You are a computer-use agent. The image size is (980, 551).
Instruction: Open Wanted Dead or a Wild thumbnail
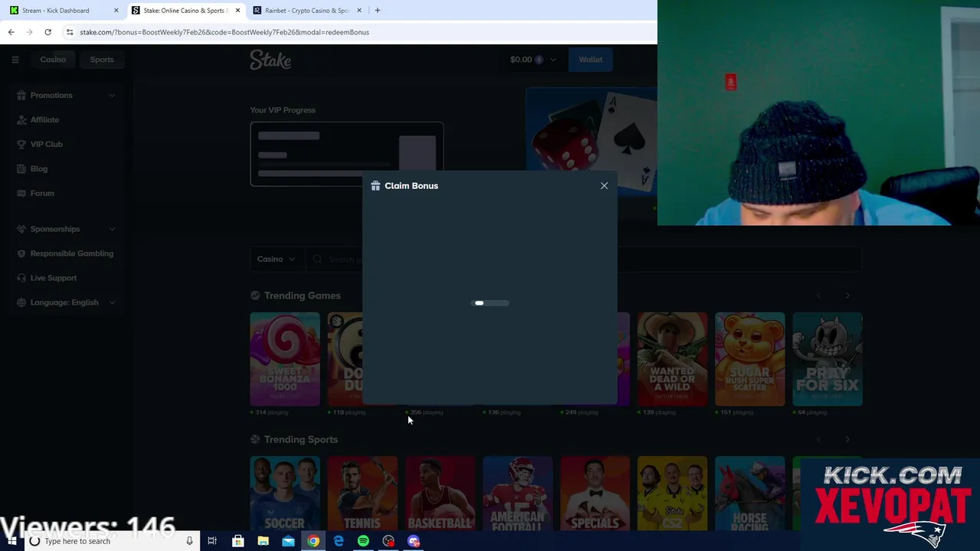[672, 359]
